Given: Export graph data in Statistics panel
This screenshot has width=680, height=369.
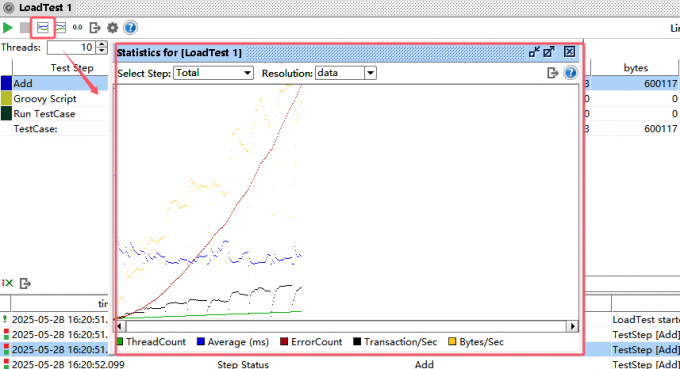Looking at the screenshot, I should [552, 73].
